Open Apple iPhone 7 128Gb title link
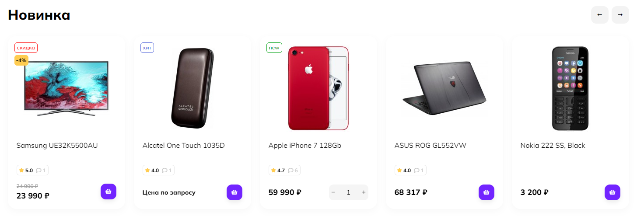 tap(304, 146)
